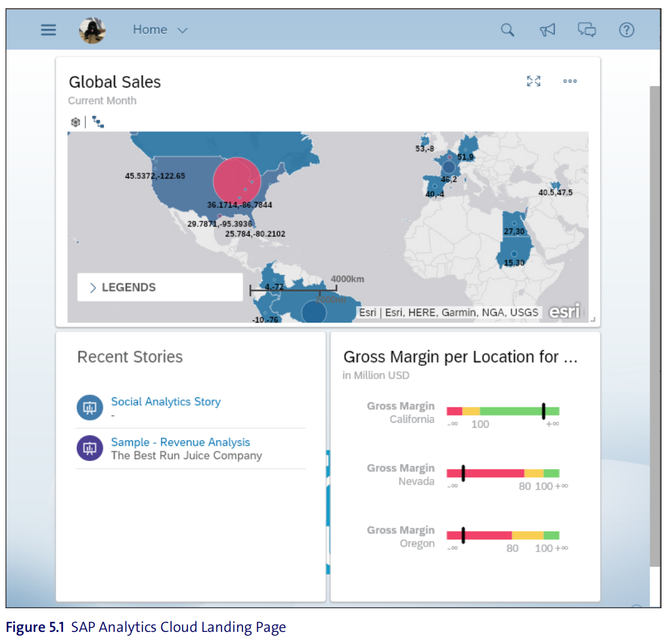Click the blue bubble over France

pos(449,167)
